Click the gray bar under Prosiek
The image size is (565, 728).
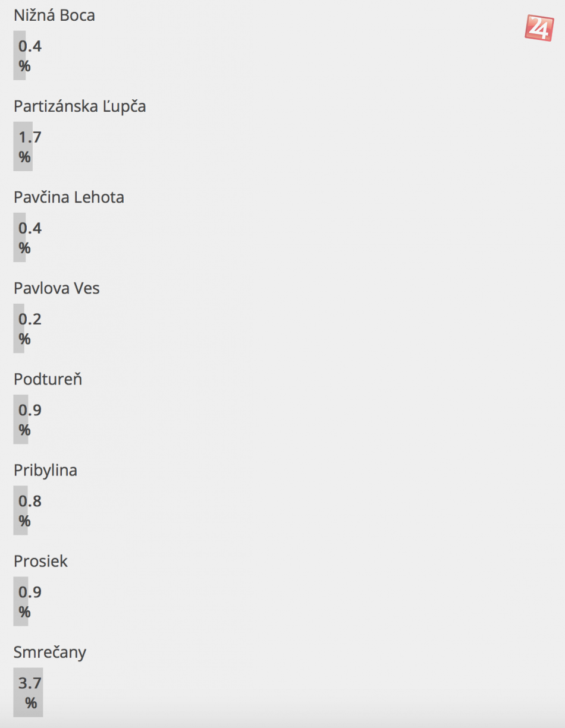[x=21, y=601]
